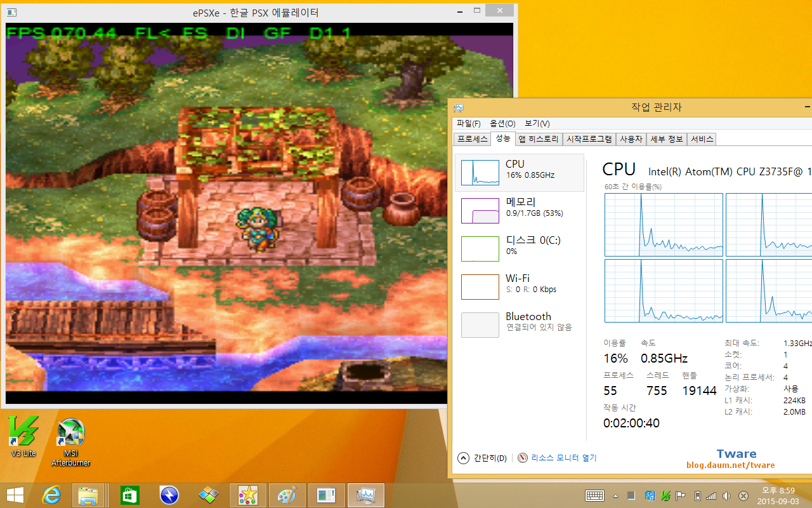Open the V3 tray icon
This screenshot has width=812, height=508.
[665, 495]
